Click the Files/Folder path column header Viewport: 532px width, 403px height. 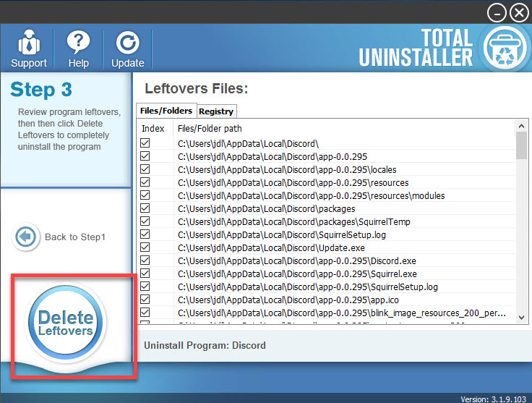click(x=210, y=128)
